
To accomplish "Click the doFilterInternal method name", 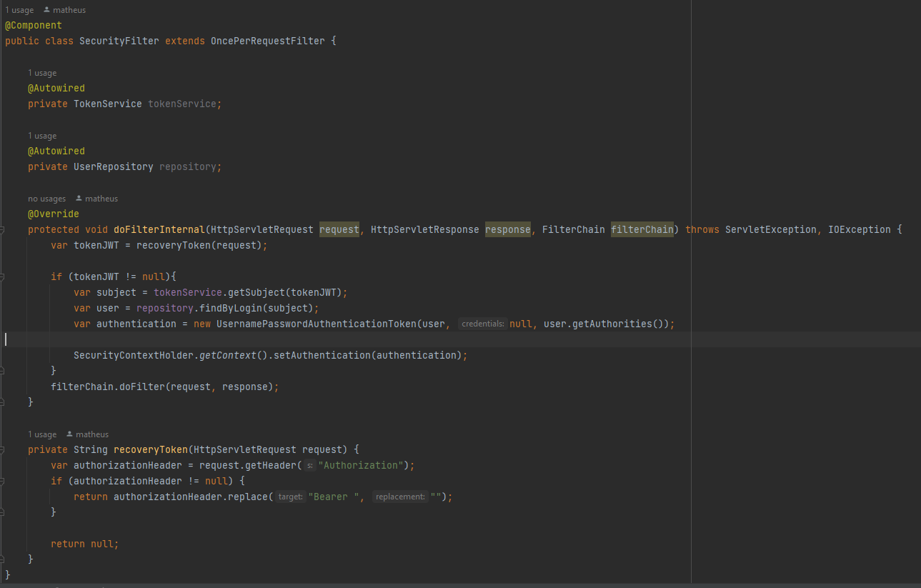I will (x=159, y=230).
